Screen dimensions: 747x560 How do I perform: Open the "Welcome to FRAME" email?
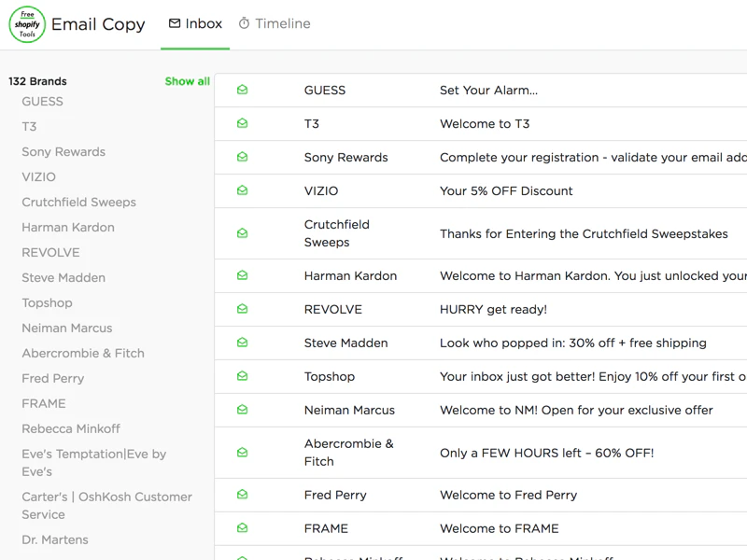[x=500, y=528]
